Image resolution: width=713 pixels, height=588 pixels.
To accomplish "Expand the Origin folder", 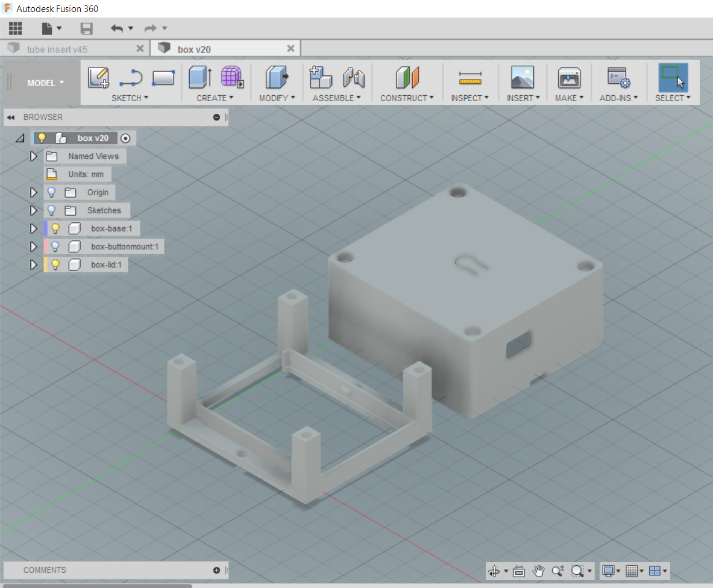I will pos(33,193).
